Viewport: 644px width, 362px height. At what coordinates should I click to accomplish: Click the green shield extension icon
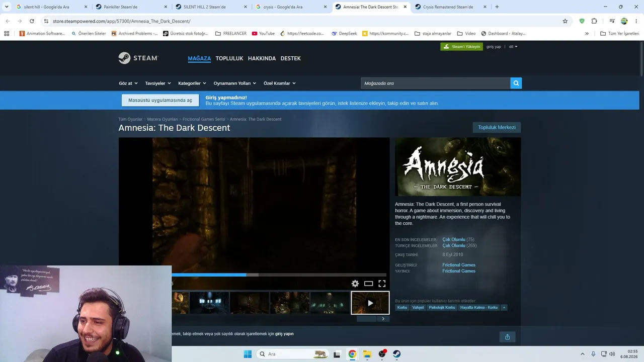(582, 21)
